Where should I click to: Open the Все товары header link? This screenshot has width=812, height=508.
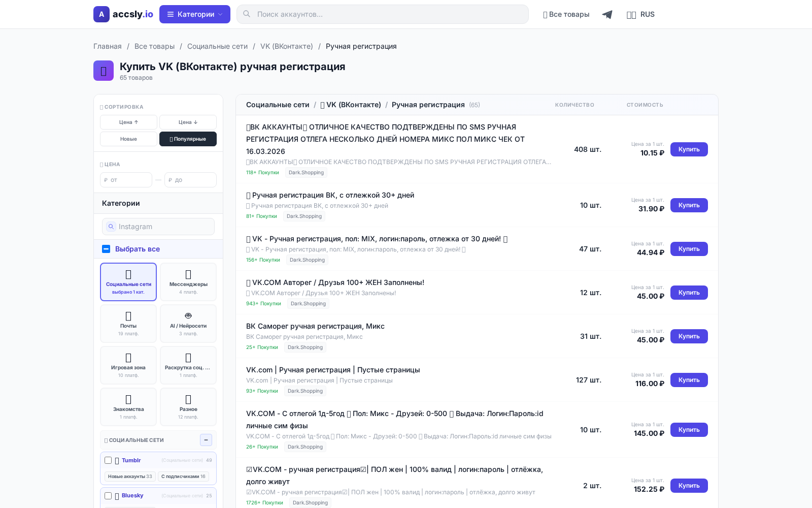pyautogui.click(x=566, y=14)
